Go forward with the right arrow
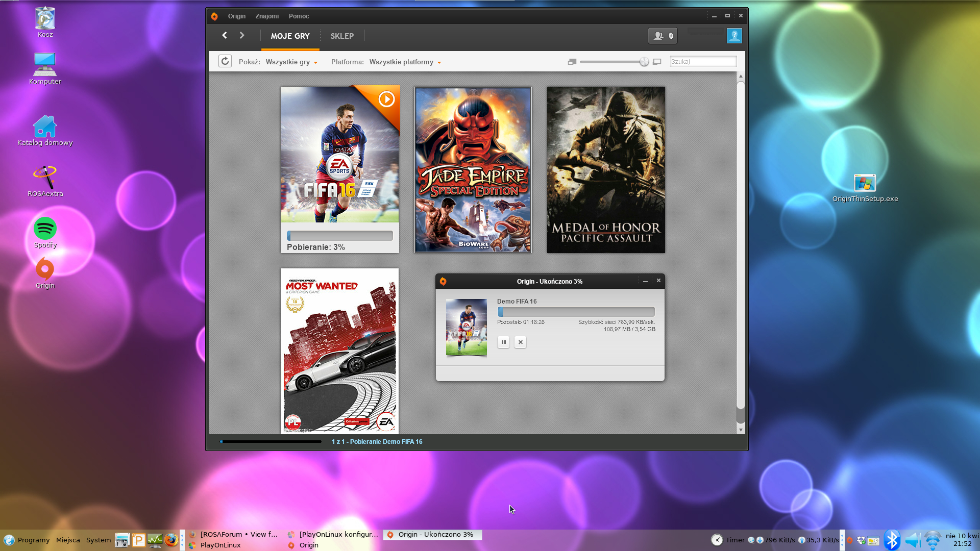Viewport: 980px width, 551px height. [242, 35]
